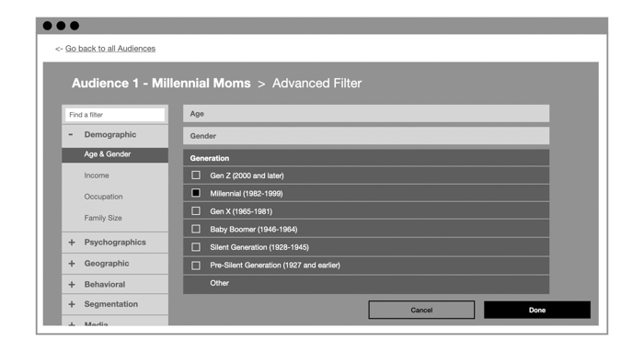Click the Geographic category label
The height and width of the screenshot is (362, 644).
pos(107,264)
